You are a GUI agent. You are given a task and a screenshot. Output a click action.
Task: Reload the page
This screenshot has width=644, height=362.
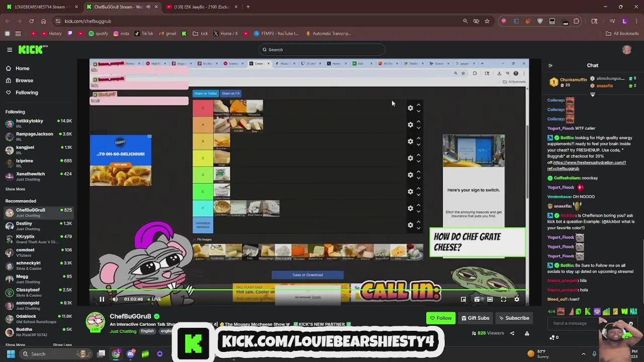pyautogui.click(x=31, y=21)
